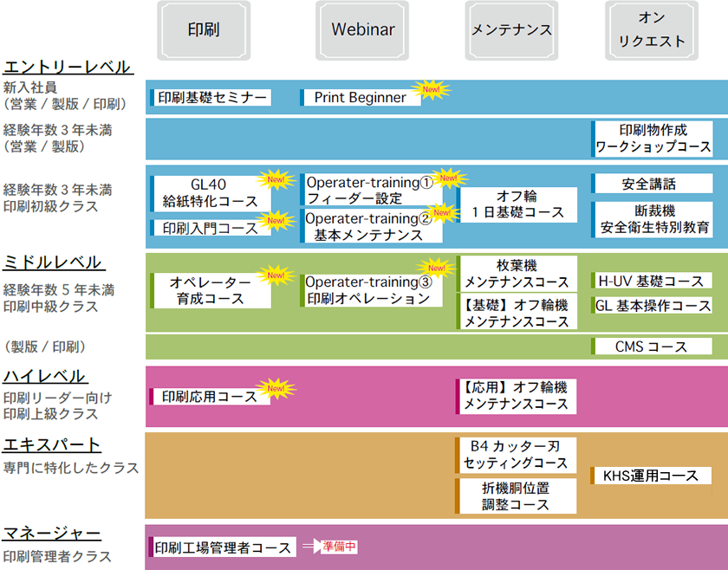The height and width of the screenshot is (570, 728).
Task: Click the New! badge on GL40 給紙特化コース
Action: 276,179
